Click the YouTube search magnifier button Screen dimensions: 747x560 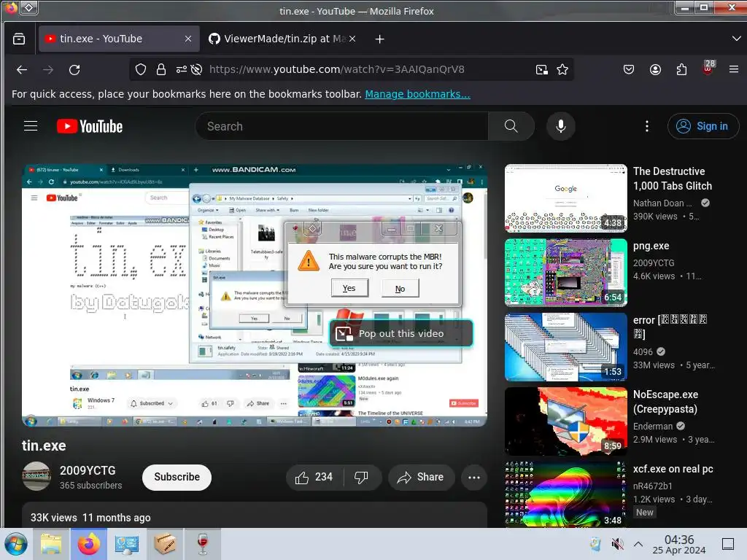(511, 126)
